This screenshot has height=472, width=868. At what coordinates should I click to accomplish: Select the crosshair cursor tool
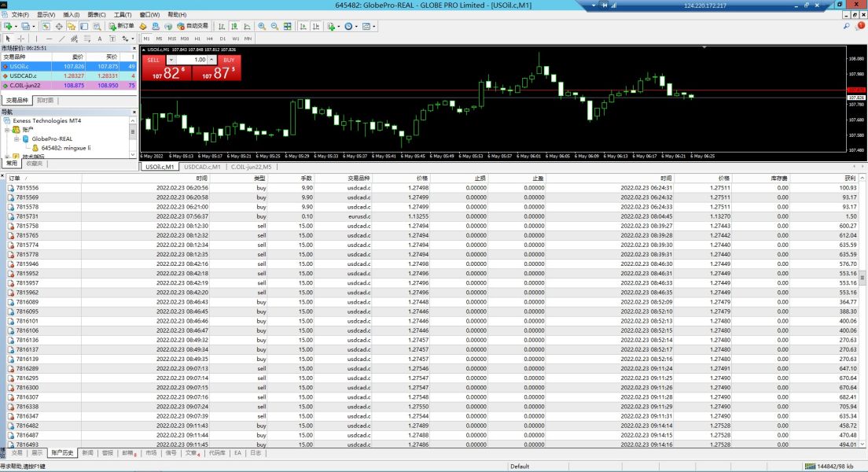(x=21, y=38)
